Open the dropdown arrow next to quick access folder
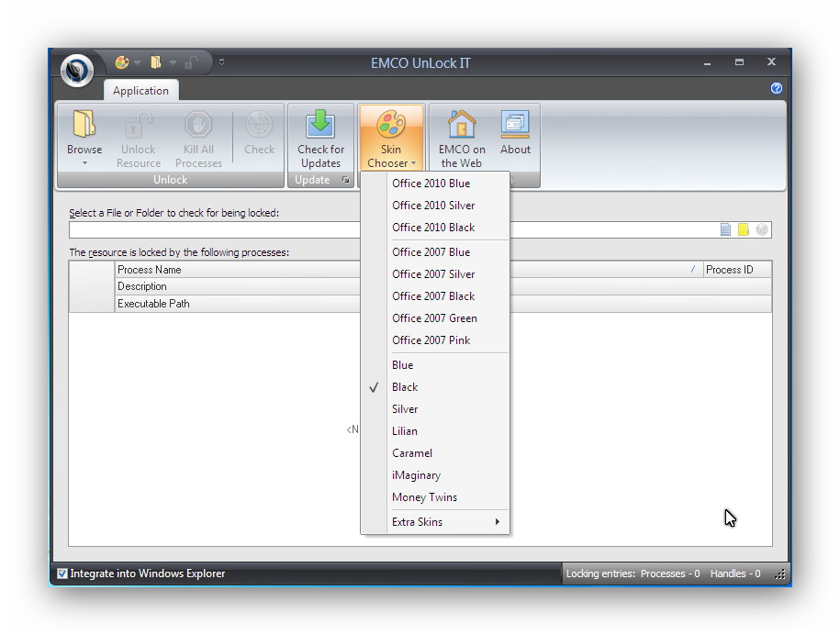The image size is (840, 635). pos(173,62)
